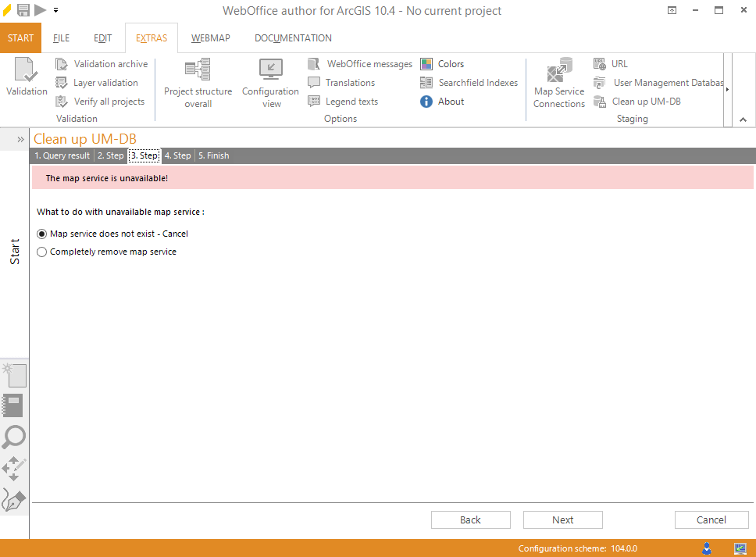The height and width of the screenshot is (557, 756).
Task: Click the move-edit arrows sidebar icon
Action: tap(13, 468)
